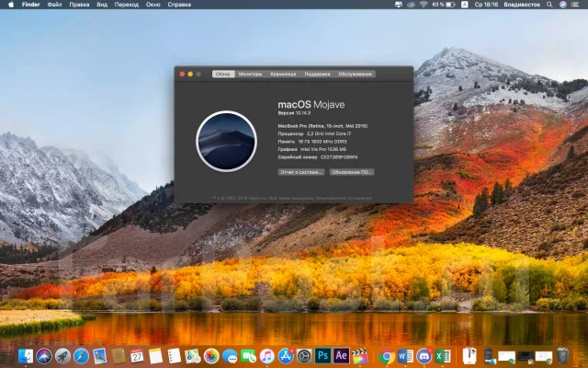This screenshot has width=588, height=368.
Task: Open Messages bubble icon in dock
Action: coord(230,356)
